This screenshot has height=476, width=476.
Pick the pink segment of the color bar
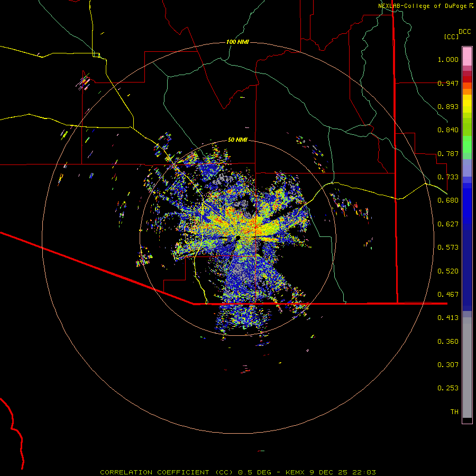pyautogui.click(x=467, y=57)
